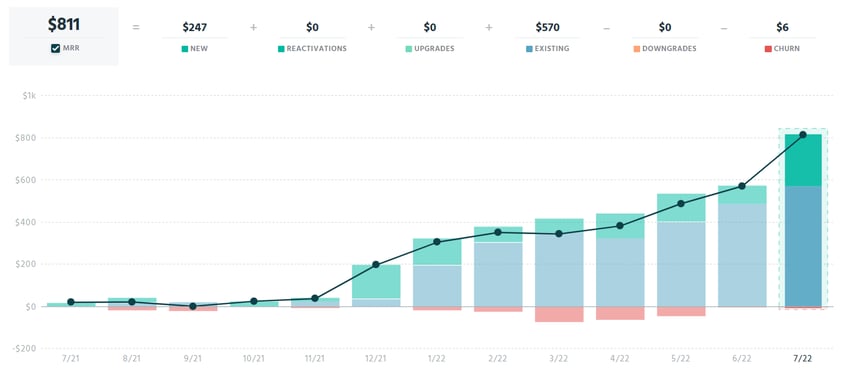The width and height of the screenshot is (850, 372).
Task: Click the CHURN legend color swatch
Action: (768, 49)
